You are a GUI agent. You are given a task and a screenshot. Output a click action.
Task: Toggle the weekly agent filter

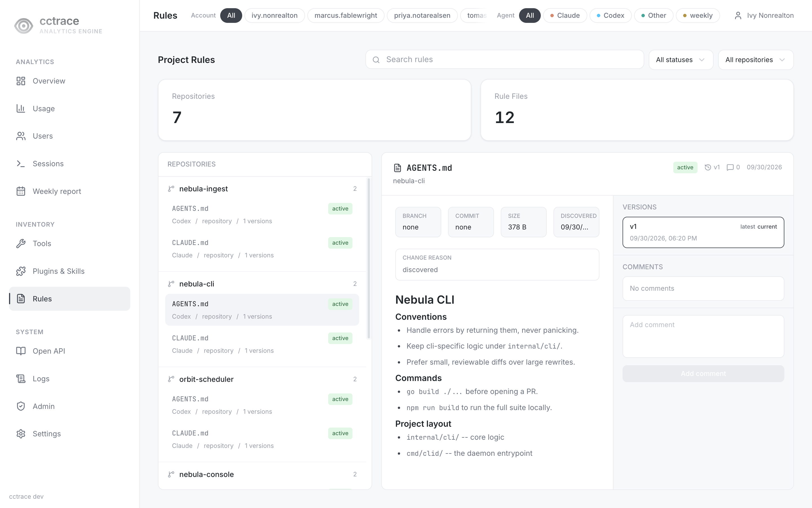tap(698, 16)
